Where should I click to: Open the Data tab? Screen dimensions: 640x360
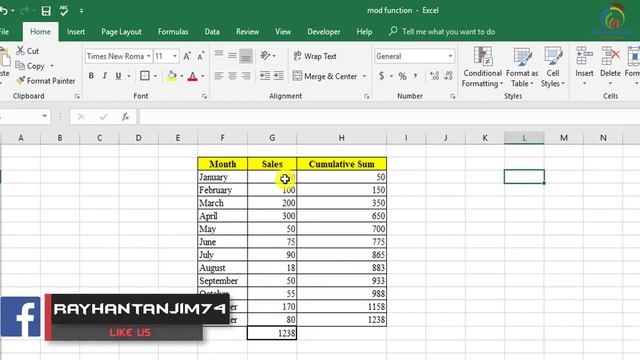pos(212,32)
